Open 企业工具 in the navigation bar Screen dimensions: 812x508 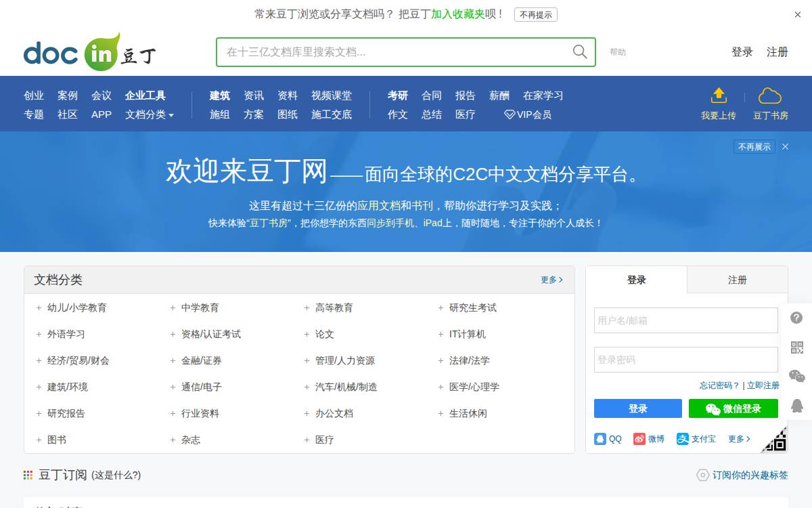(x=145, y=96)
